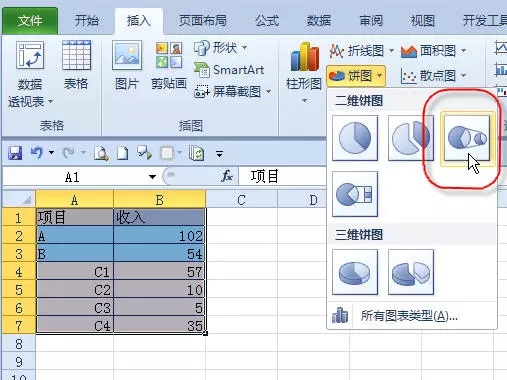The width and height of the screenshot is (507, 380).
Task: Choose the 3-D pie chart
Action: (x=355, y=272)
